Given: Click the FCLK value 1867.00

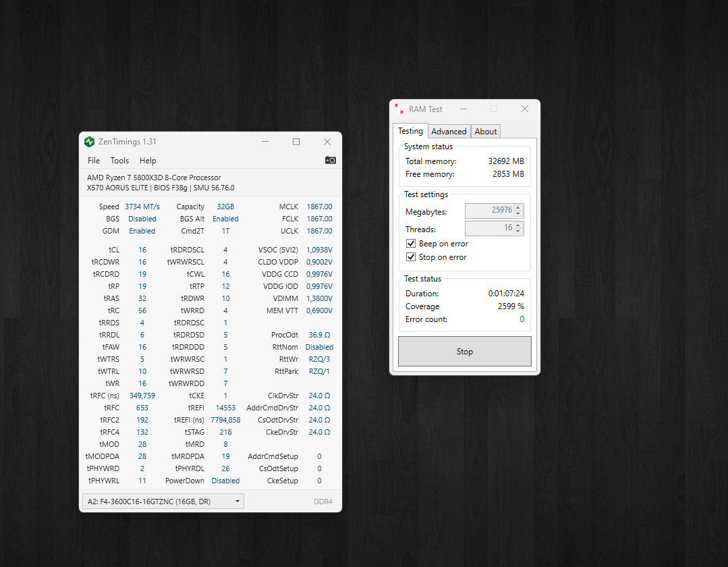Looking at the screenshot, I should [319, 219].
